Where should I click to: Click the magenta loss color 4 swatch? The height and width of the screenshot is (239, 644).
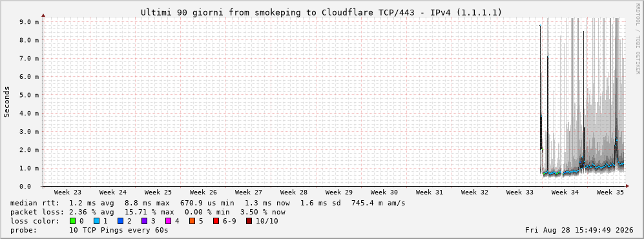168,221
